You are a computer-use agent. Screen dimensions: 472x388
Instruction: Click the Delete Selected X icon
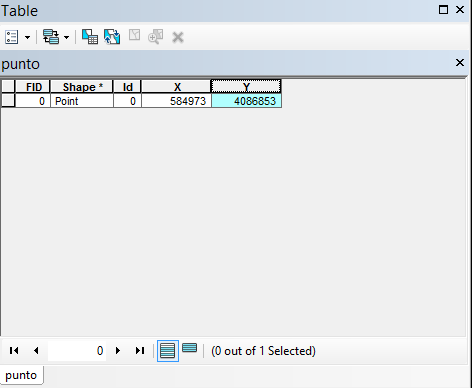(178, 37)
